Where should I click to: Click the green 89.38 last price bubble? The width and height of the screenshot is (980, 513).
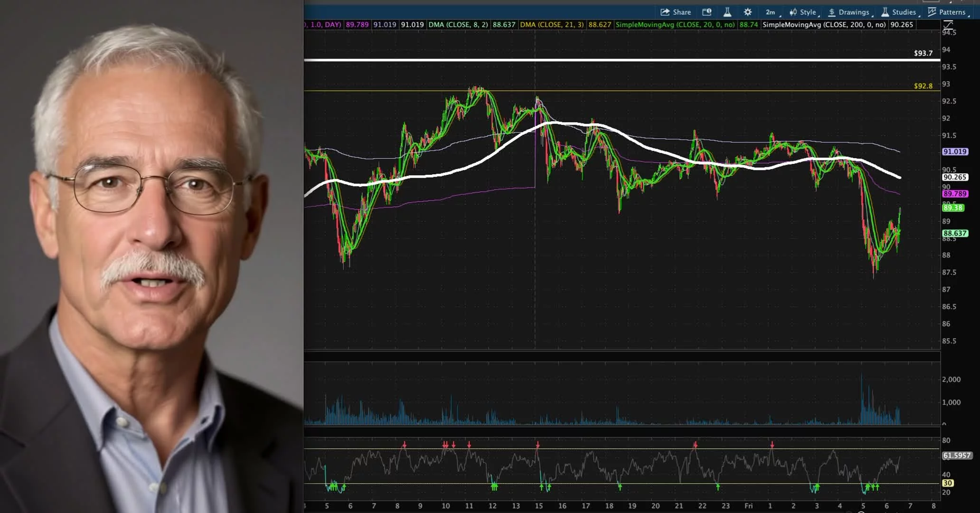952,208
